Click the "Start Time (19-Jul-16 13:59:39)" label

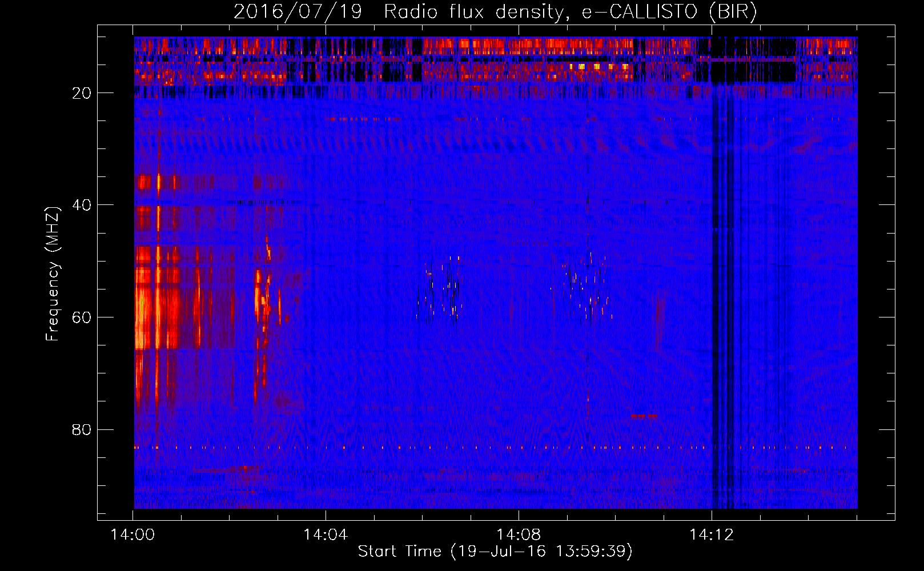point(495,552)
